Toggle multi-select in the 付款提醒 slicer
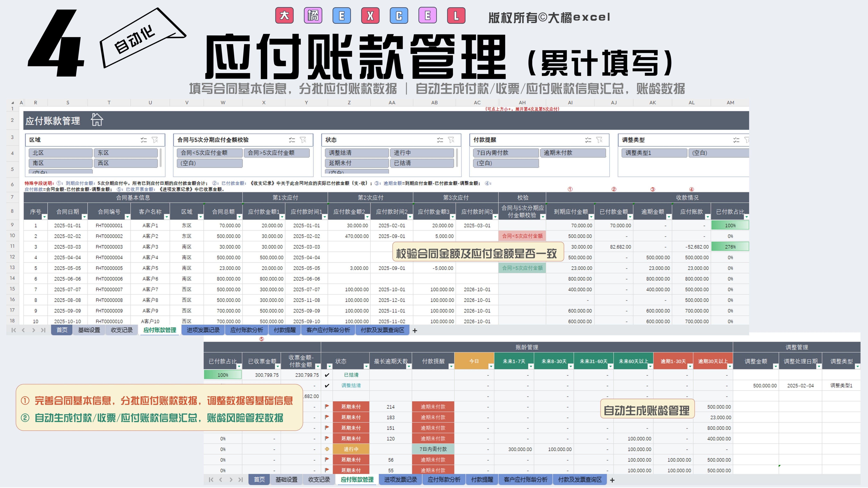The height and width of the screenshot is (488, 868). click(588, 140)
